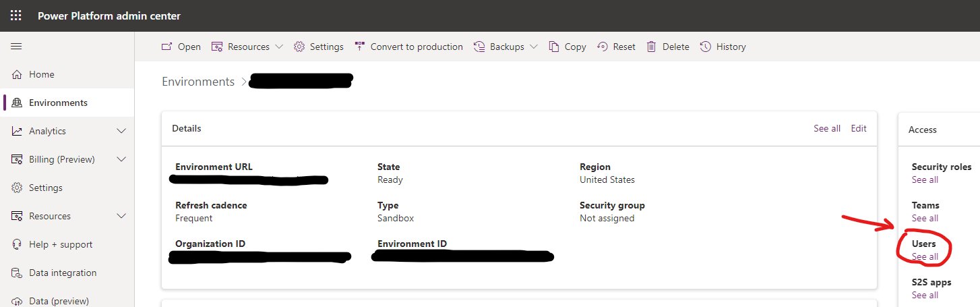Click See all under Users
The height and width of the screenshot is (307, 980).
pyautogui.click(x=925, y=256)
